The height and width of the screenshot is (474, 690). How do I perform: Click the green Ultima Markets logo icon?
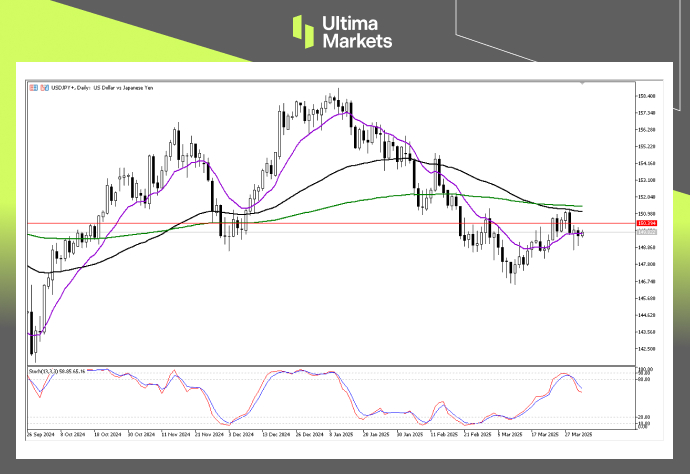click(x=306, y=31)
